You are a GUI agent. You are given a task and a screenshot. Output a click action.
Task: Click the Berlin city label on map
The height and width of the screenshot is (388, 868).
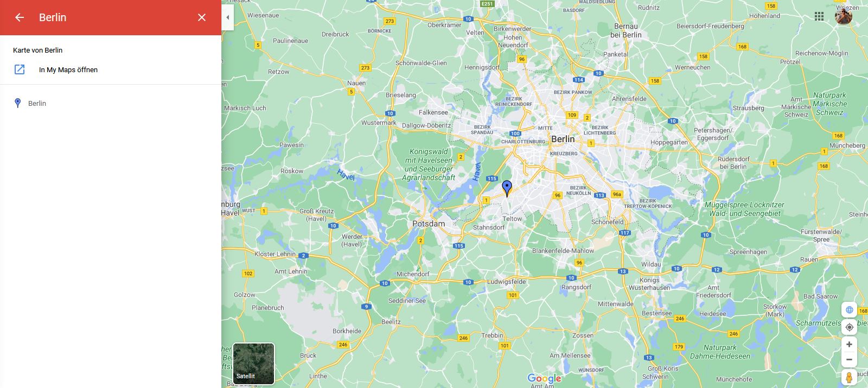point(563,139)
